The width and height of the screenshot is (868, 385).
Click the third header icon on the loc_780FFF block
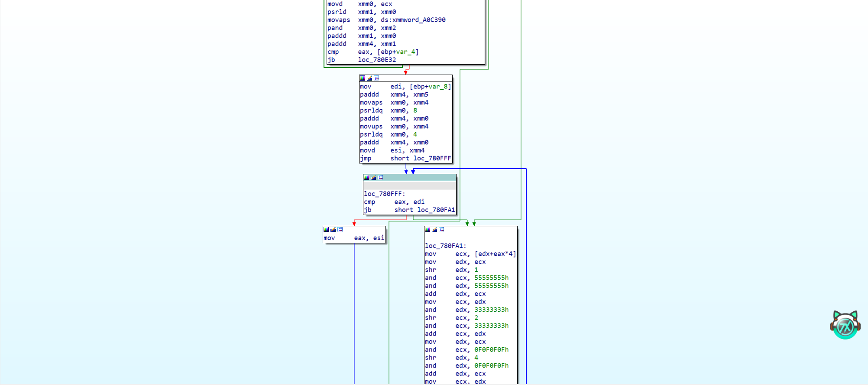380,177
